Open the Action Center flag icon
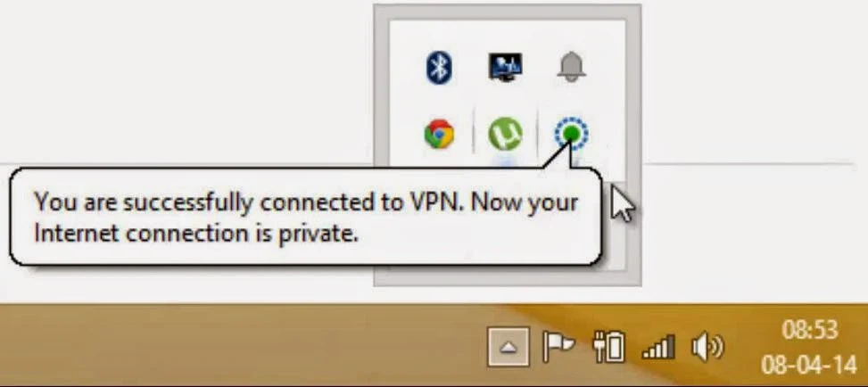The height and width of the screenshot is (387, 868). coord(558,348)
